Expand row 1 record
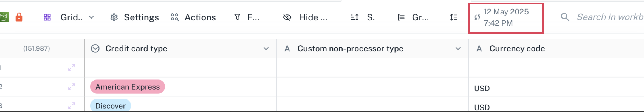This screenshot has width=644, height=112. (72, 67)
